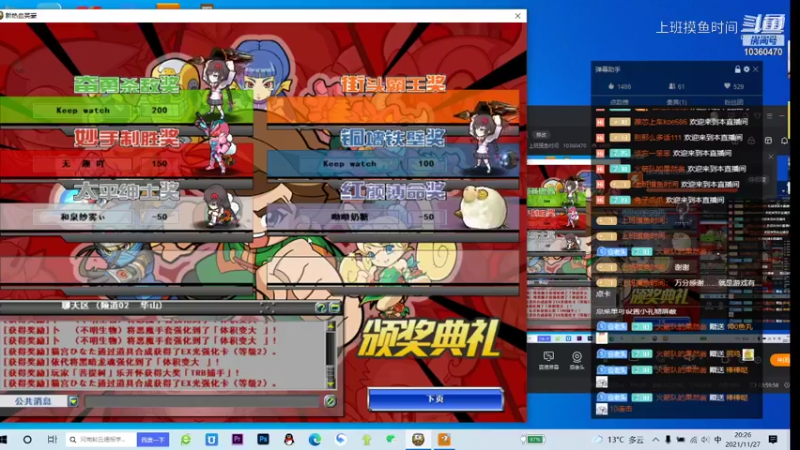Click the 13°C 多云 weather widget

click(x=618, y=439)
